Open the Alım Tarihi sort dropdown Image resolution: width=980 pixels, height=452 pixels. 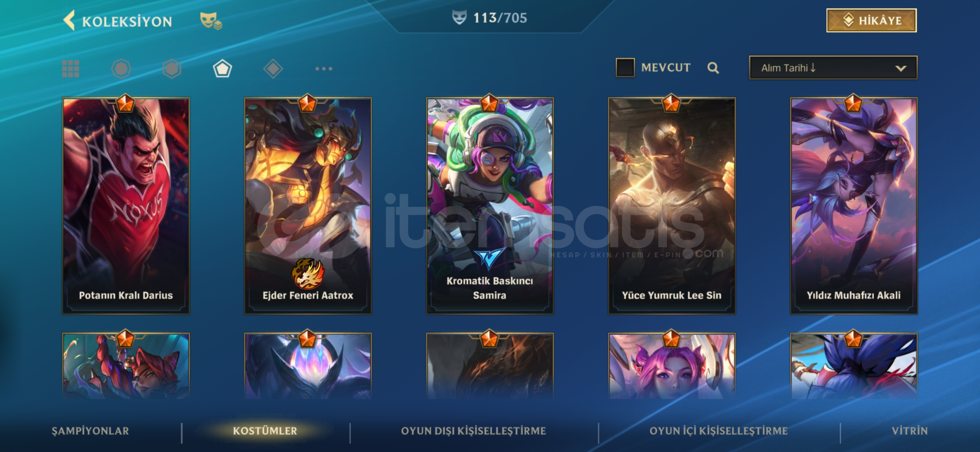point(833,68)
